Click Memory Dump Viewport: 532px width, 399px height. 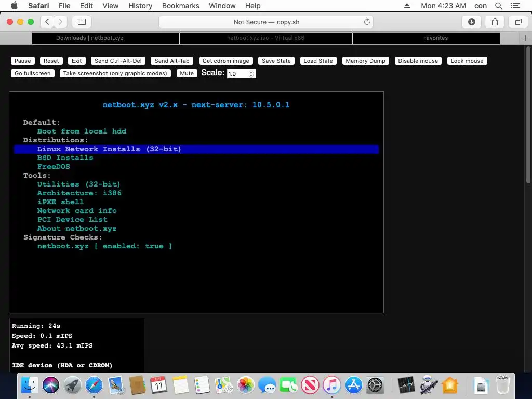365,61
